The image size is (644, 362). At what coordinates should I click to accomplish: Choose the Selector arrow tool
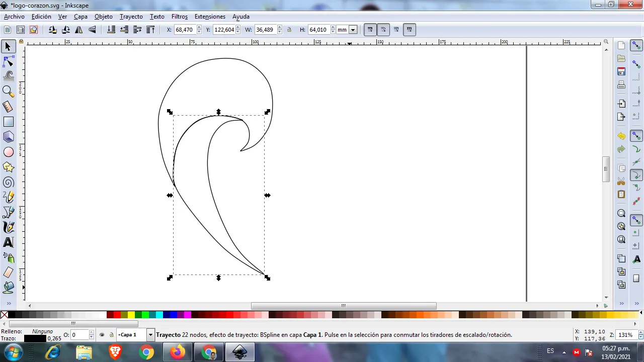pos(8,47)
